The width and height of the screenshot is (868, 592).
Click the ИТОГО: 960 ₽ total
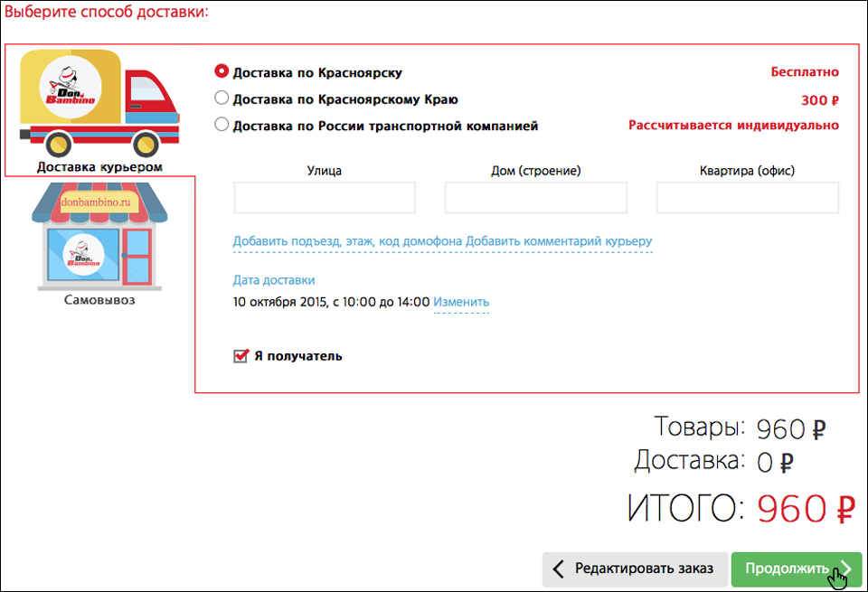[x=741, y=508]
